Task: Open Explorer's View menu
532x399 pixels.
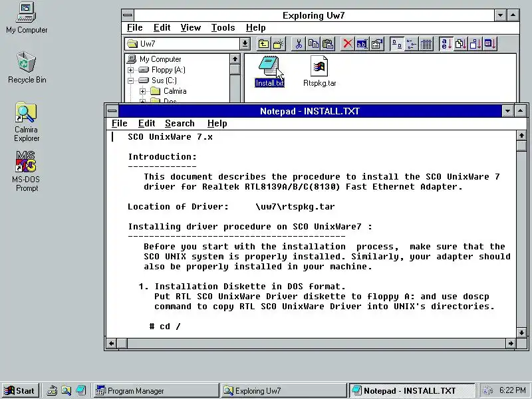Action: [190, 28]
